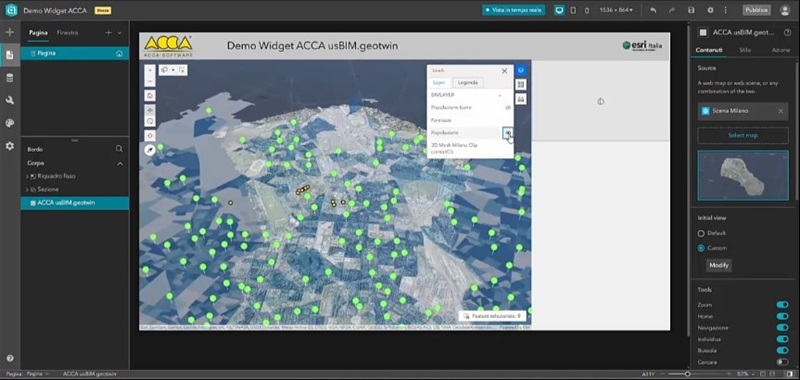Zoom out on the map
This screenshot has width=800, height=380.
click(x=150, y=81)
